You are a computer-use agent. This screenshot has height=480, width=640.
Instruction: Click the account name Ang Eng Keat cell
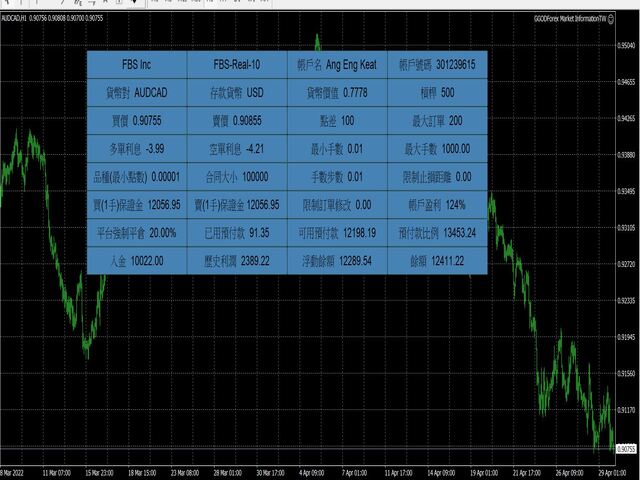337,64
